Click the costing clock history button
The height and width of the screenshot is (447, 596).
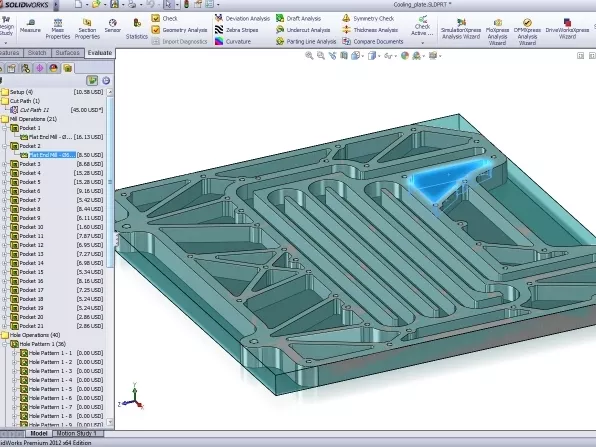pyautogui.click(x=106, y=81)
